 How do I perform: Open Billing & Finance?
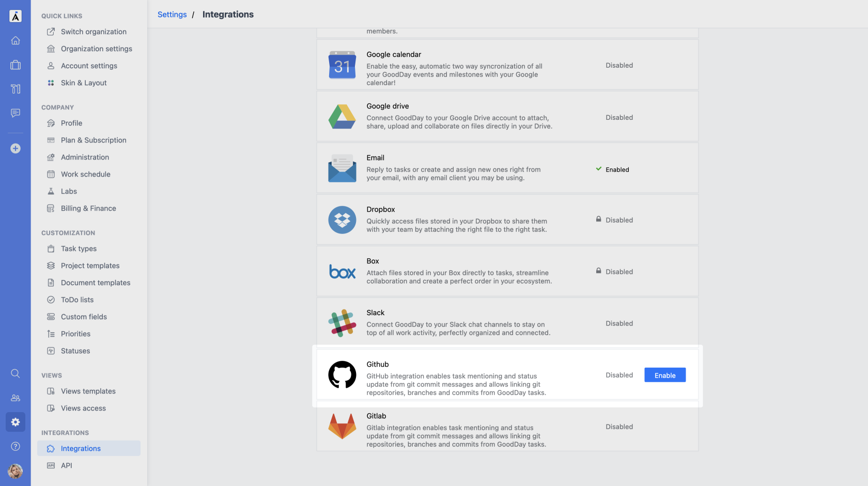click(x=89, y=208)
